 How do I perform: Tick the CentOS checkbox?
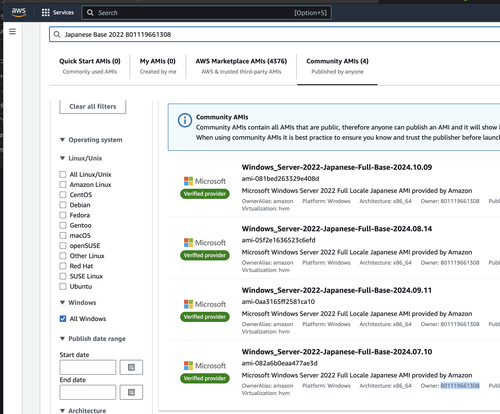pyautogui.click(x=63, y=195)
